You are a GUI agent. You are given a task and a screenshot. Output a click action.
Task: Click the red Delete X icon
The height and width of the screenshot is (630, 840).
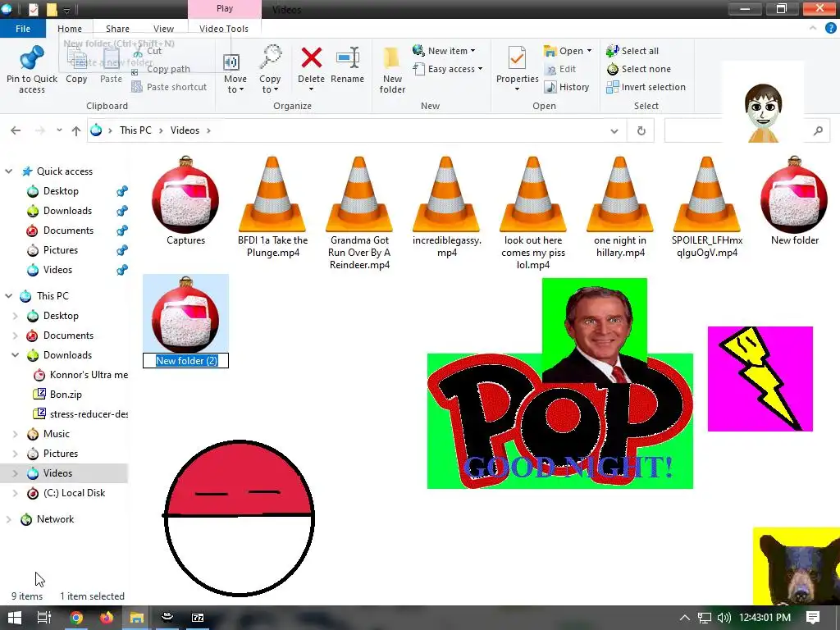point(311,58)
